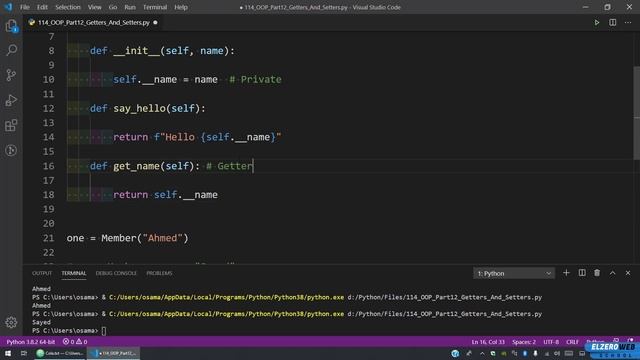The width and height of the screenshot is (640, 360).
Task: Click the '# Private' comment on line 10
Action: pyautogui.click(x=255, y=79)
